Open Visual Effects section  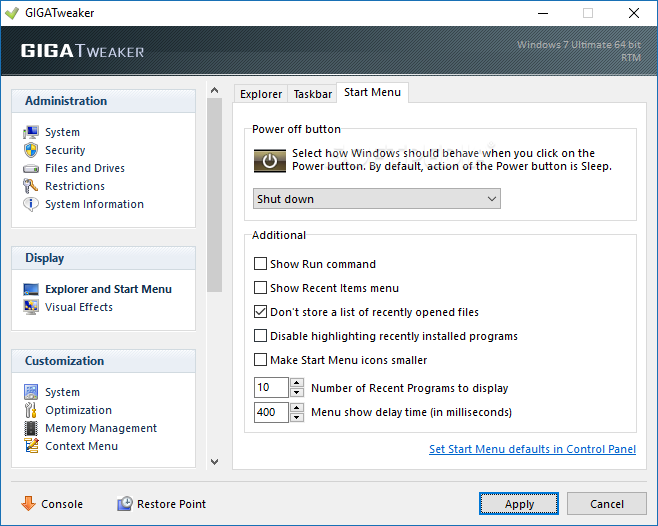click(79, 307)
